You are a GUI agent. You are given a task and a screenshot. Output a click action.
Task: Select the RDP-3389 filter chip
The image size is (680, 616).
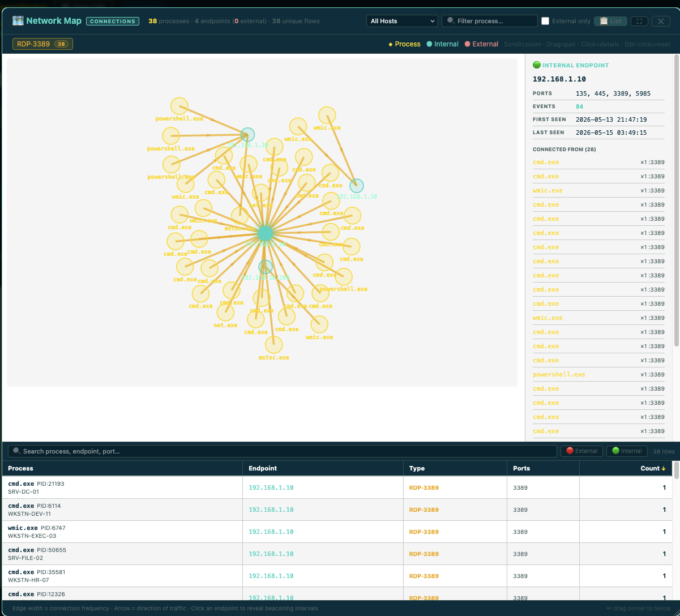point(42,44)
